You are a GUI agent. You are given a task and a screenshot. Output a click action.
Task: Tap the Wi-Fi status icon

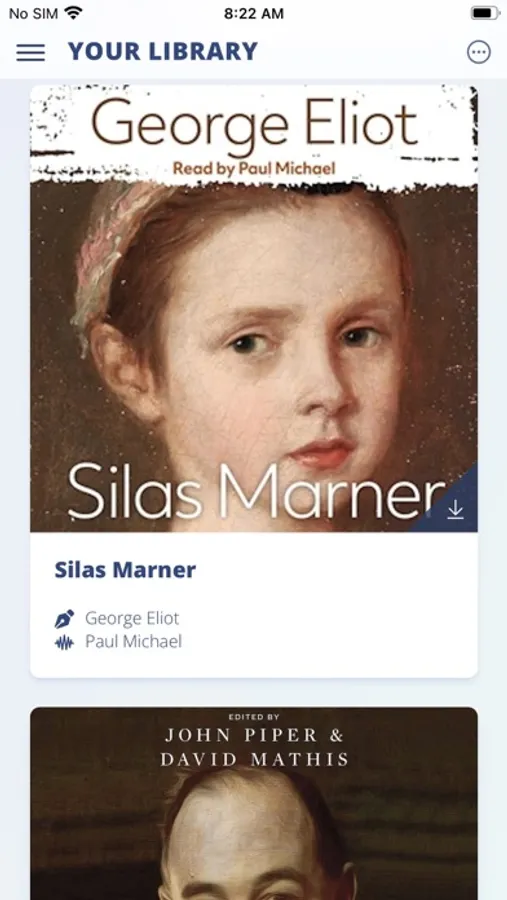click(73, 13)
